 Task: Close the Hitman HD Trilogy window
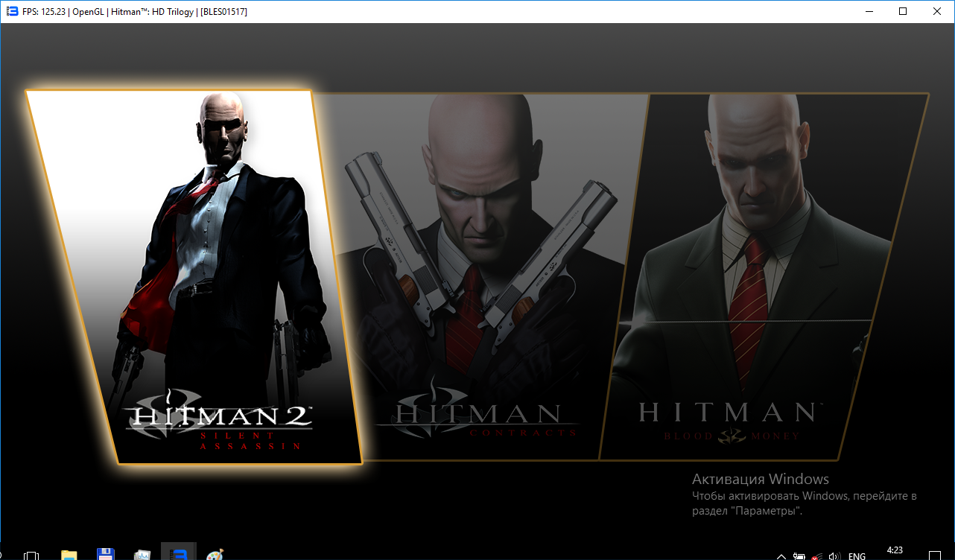point(937,11)
